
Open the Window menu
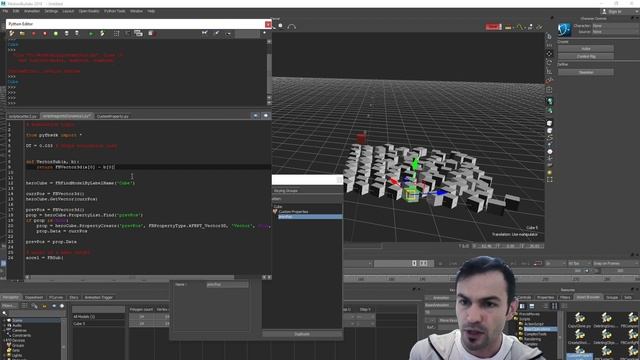pos(136,11)
